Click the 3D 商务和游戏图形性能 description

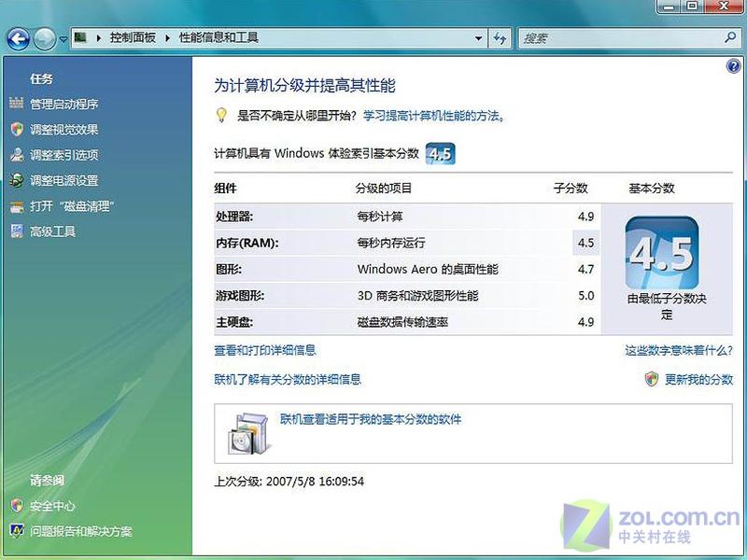pyautogui.click(x=417, y=296)
